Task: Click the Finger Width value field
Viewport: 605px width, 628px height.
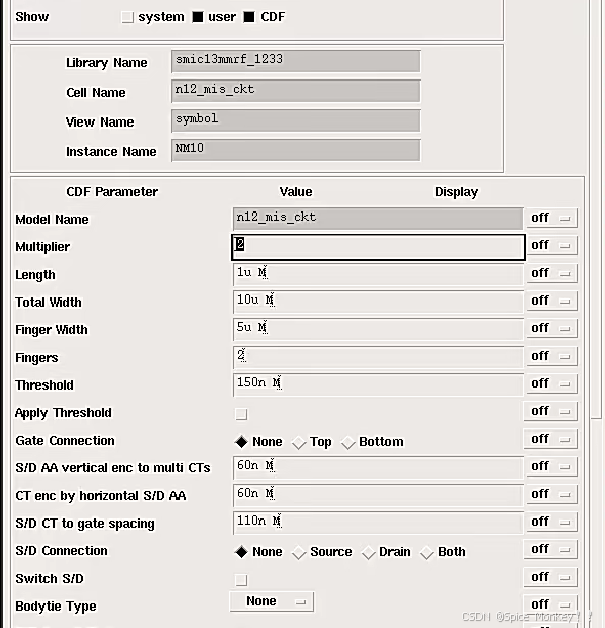Action: pos(378,329)
